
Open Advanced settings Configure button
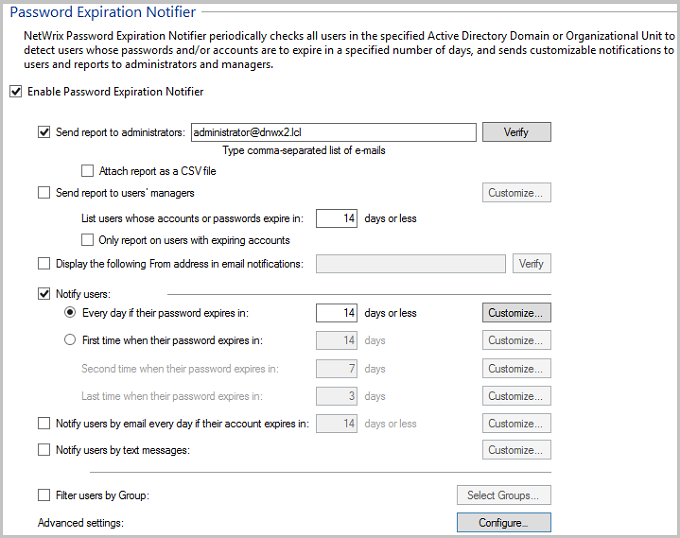[x=504, y=522]
